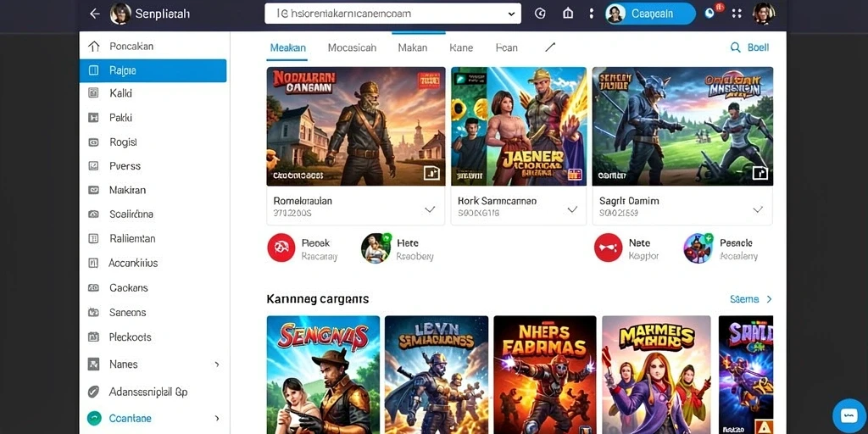Click the Accankirius sidebar icon
Viewport: 868px width, 434px height.
point(93,263)
